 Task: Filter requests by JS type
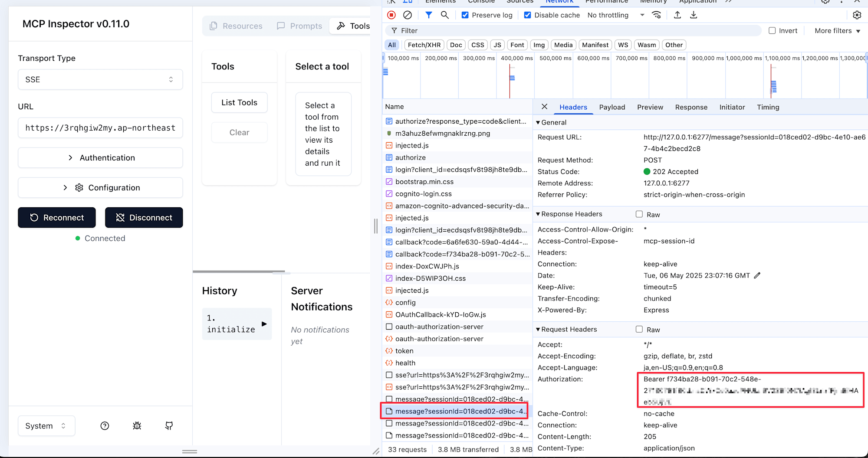click(x=497, y=45)
